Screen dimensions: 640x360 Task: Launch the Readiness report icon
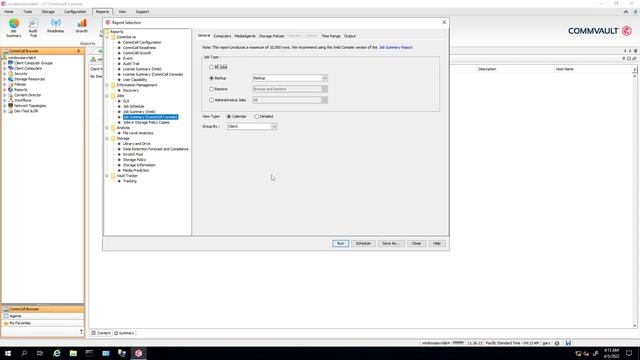(56, 26)
